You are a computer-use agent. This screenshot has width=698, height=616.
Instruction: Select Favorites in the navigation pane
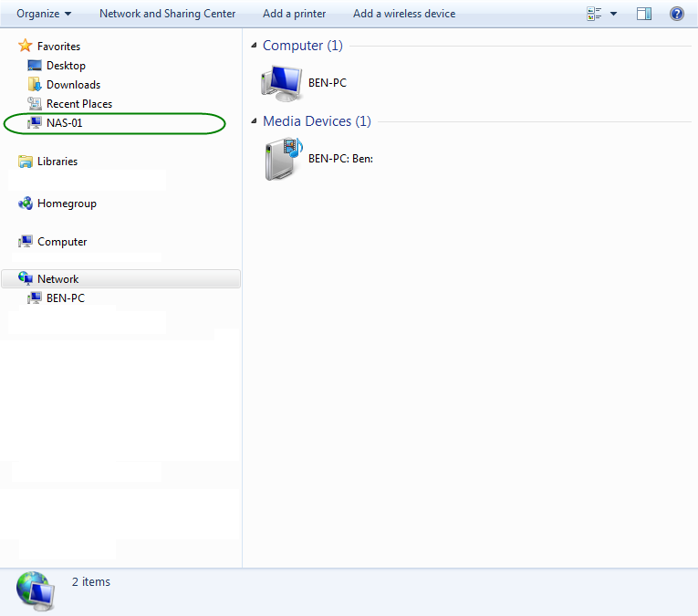tap(58, 47)
